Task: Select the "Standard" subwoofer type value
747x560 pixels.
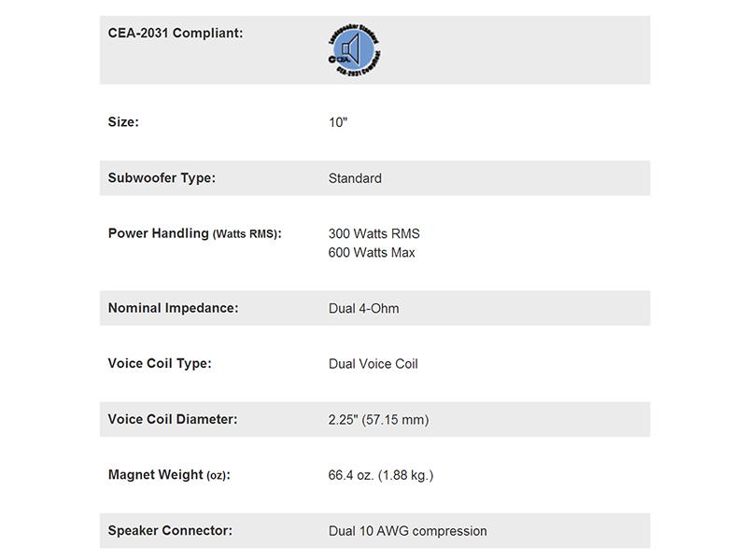Action: [x=355, y=178]
